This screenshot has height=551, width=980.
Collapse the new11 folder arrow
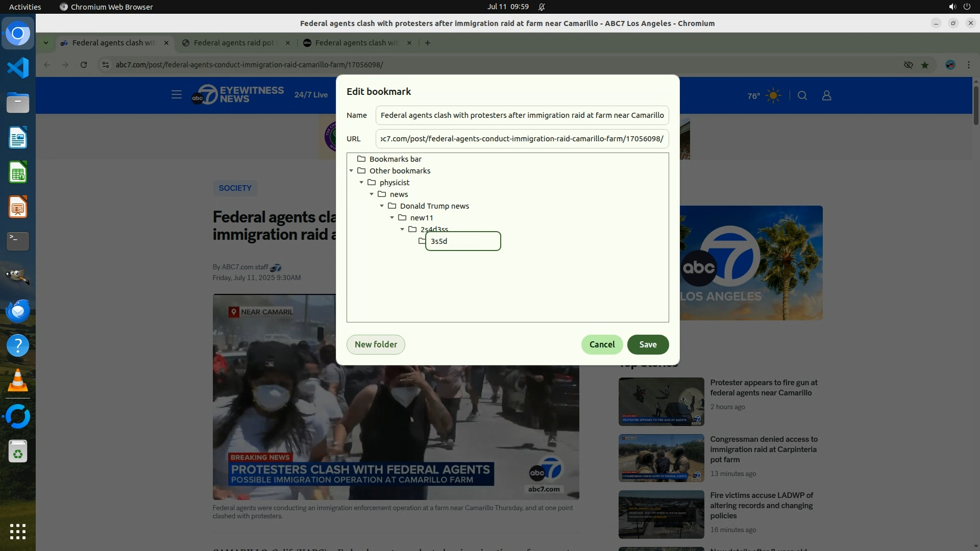point(392,218)
